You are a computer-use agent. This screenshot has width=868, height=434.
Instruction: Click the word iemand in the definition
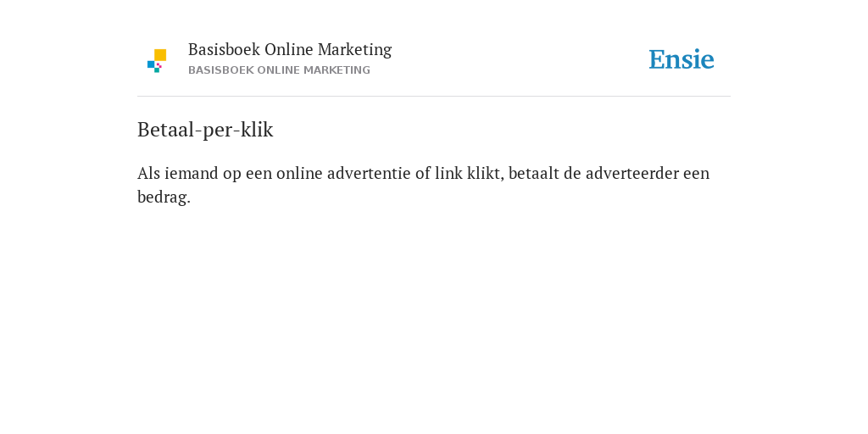pos(192,173)
